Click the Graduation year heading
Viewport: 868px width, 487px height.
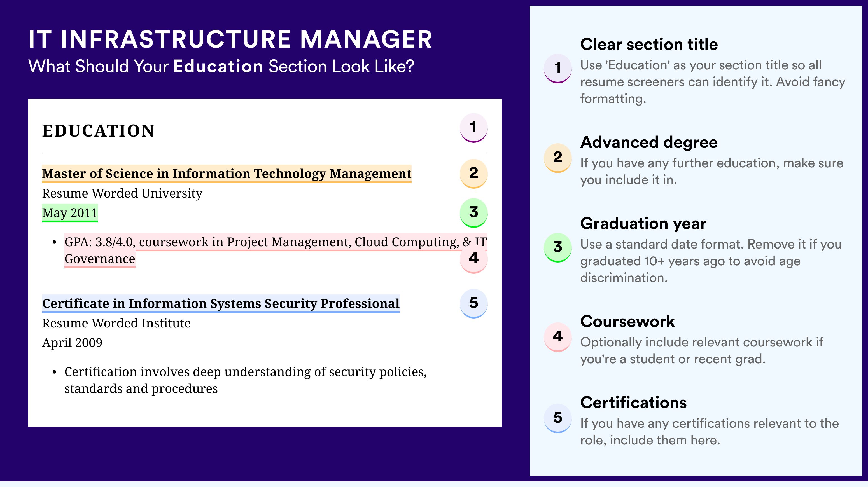coord(643,223)
